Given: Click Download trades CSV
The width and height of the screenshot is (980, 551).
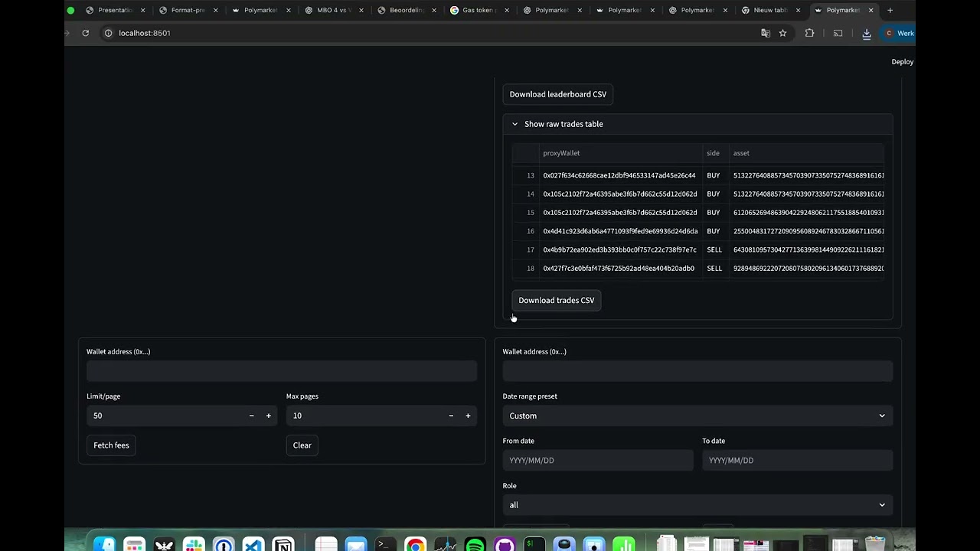Looking at the screenshot, I should (x=557, y=300).
